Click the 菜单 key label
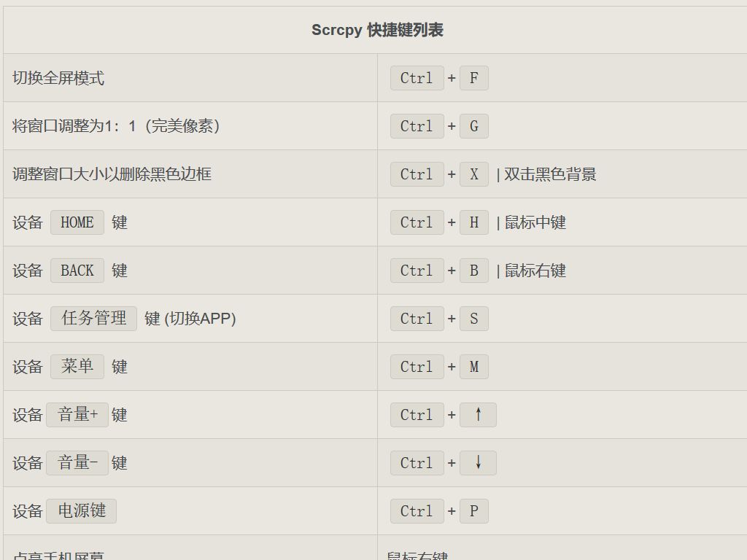 (77, 367)
